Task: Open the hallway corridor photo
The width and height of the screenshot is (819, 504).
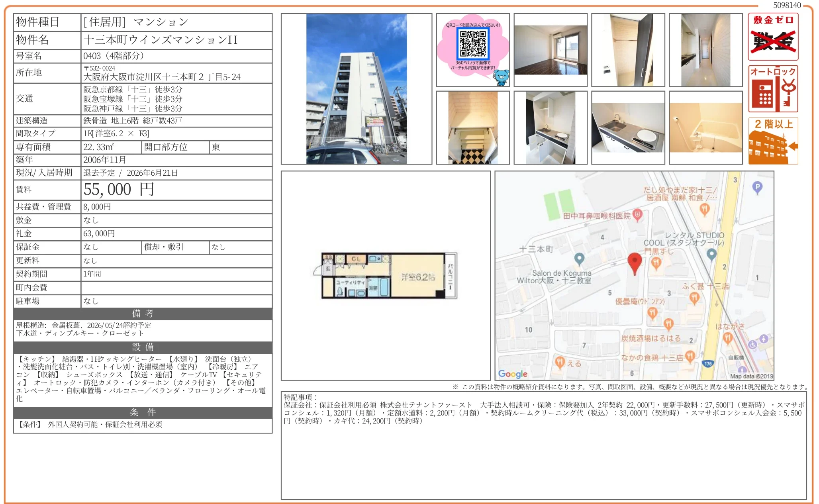Action: click(x=705, y=50)
